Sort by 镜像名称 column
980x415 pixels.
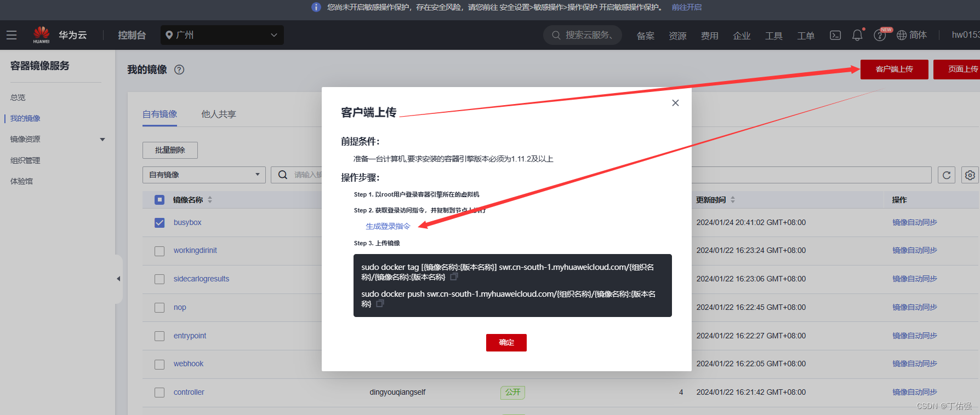(210, 200)
